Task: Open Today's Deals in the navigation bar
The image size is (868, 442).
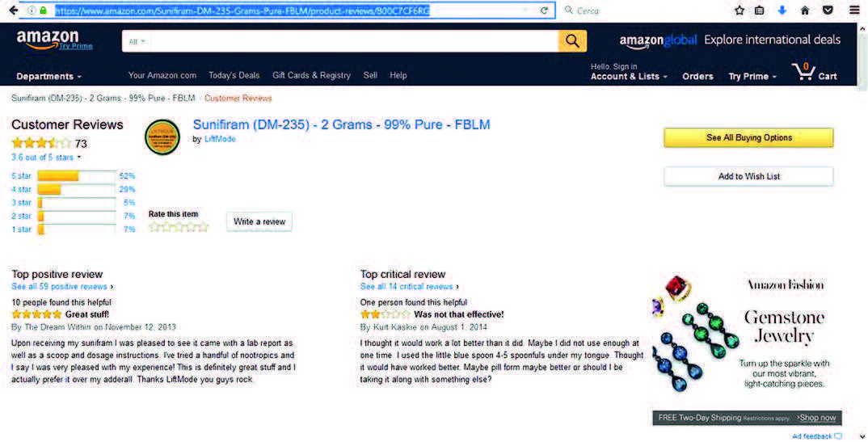Action: [x=234, y=75]
